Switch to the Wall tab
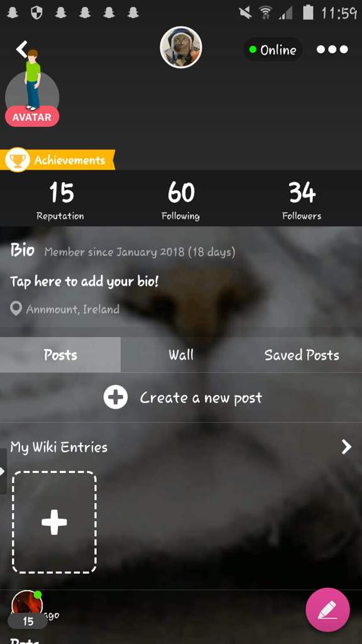This screenshot has width=362, height=644. tap(181, 355)
